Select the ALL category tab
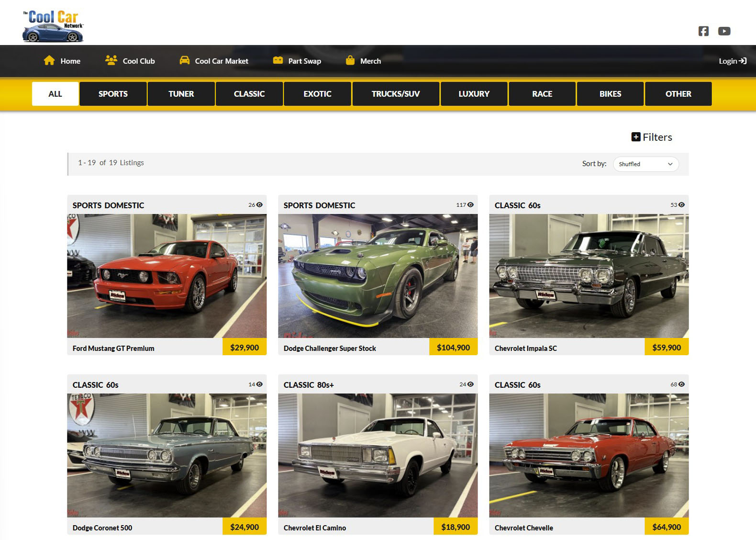The height and width of the screenshot is (540, 756). tap(55, 94)
